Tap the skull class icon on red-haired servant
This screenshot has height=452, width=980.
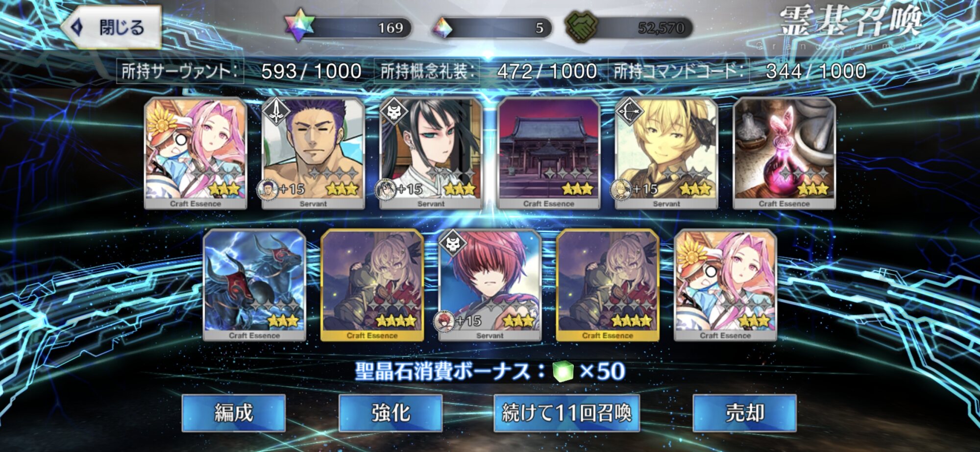pos(453,244)
